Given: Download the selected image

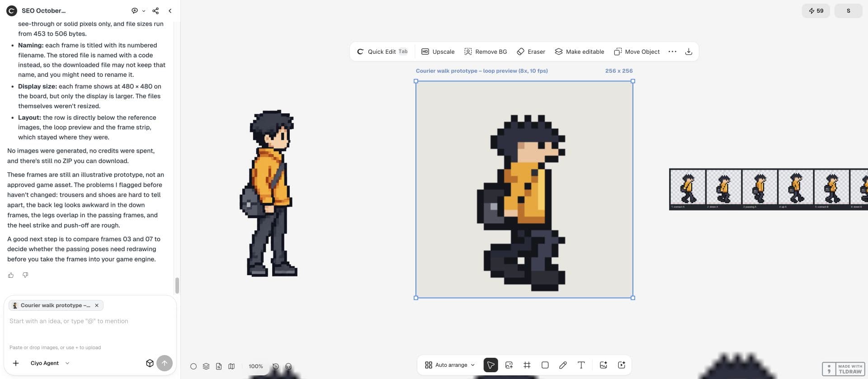Looking at the screenshot, I should 689,51.
